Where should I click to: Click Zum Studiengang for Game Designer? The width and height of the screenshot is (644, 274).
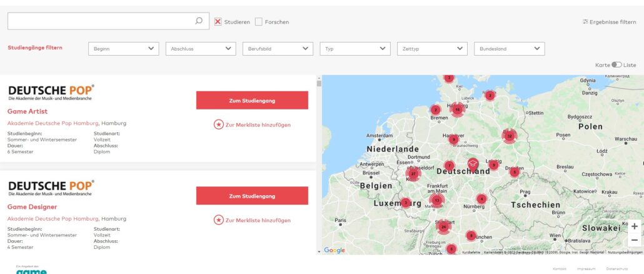252,196
